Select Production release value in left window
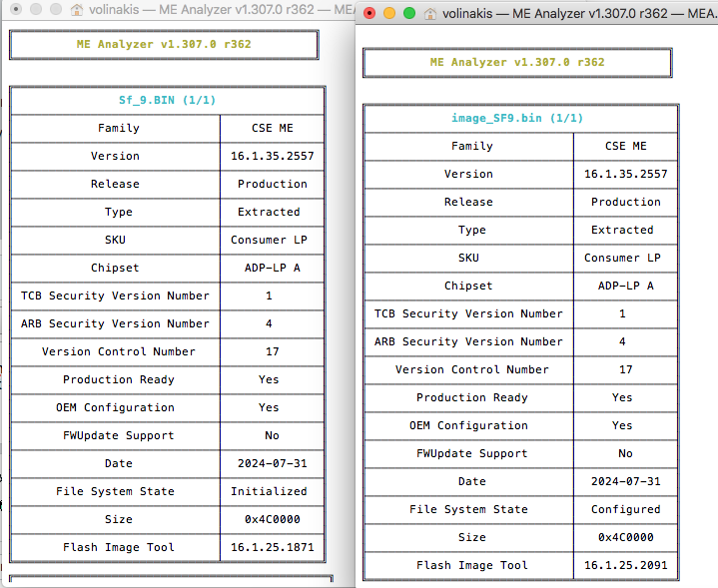Viewport: 718px width, 588px height. pyautogui.click(x=273, y=184)
